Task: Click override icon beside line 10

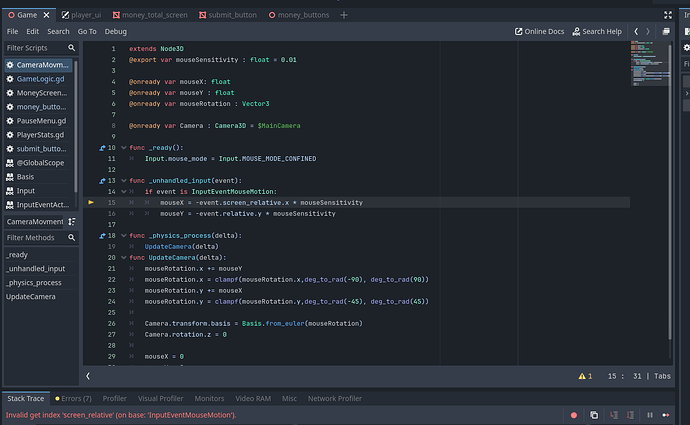Action: pyautogui.click(x=102, y=148)
